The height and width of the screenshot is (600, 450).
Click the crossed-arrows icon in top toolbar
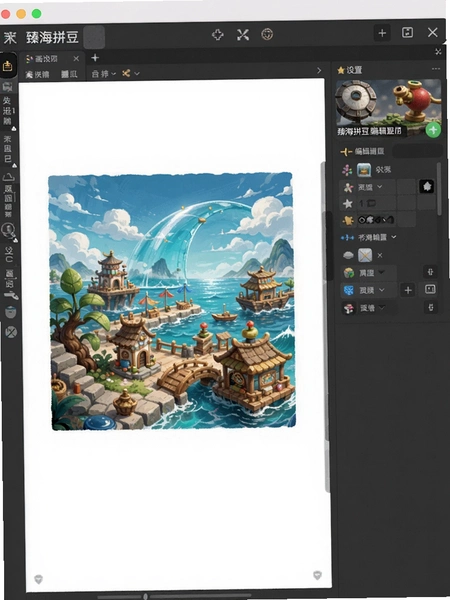[243, 35]
